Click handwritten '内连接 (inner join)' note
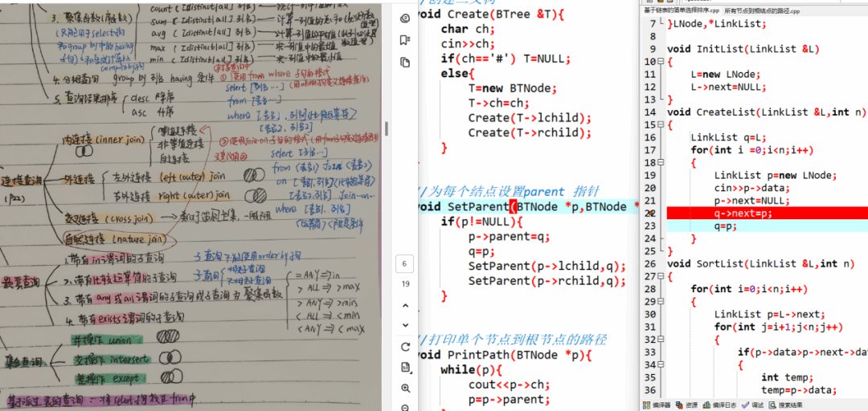868x411 pixels. tap(102, 140)
